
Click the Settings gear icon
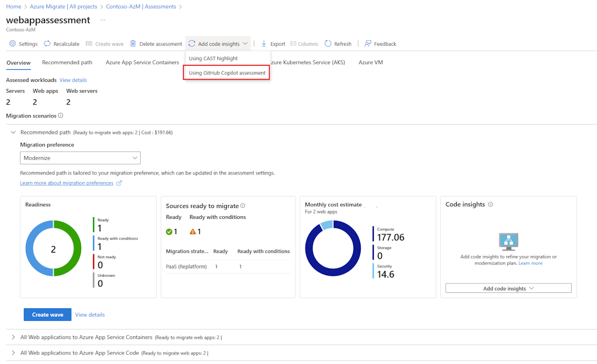coord(12,44)
